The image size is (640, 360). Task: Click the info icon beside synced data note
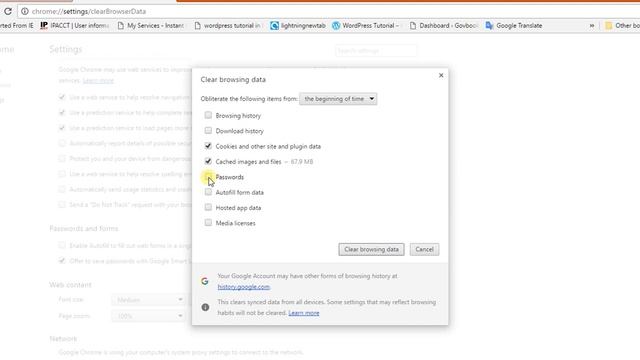pyautogui.click(x=205, y=307)
